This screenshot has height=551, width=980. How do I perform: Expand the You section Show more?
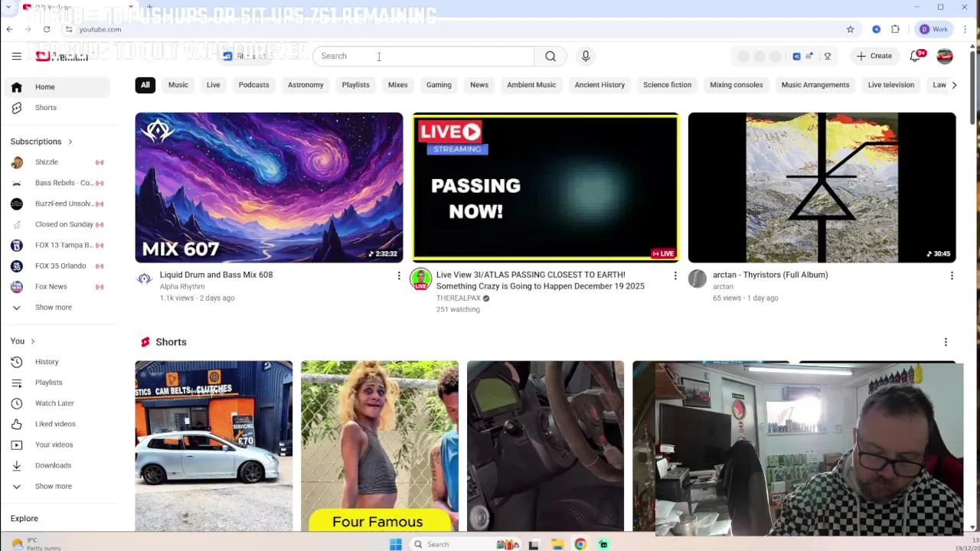(55, 486)
